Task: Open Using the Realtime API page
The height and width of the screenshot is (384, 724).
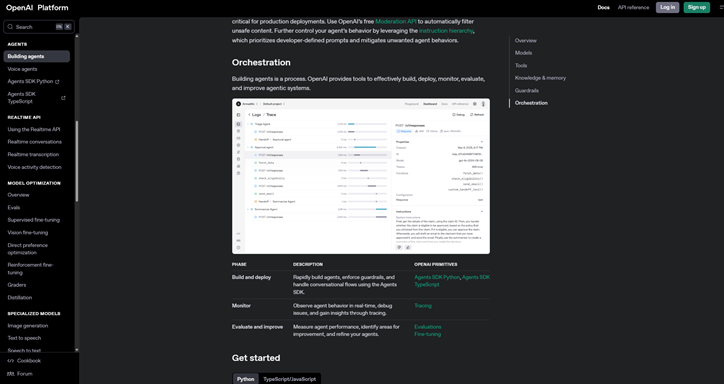Action: tap(34, 130)
